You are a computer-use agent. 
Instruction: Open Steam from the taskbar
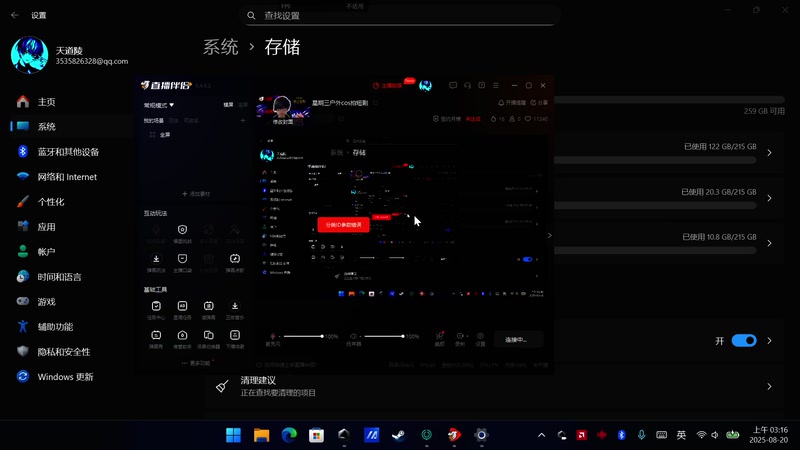click(398, 435)
